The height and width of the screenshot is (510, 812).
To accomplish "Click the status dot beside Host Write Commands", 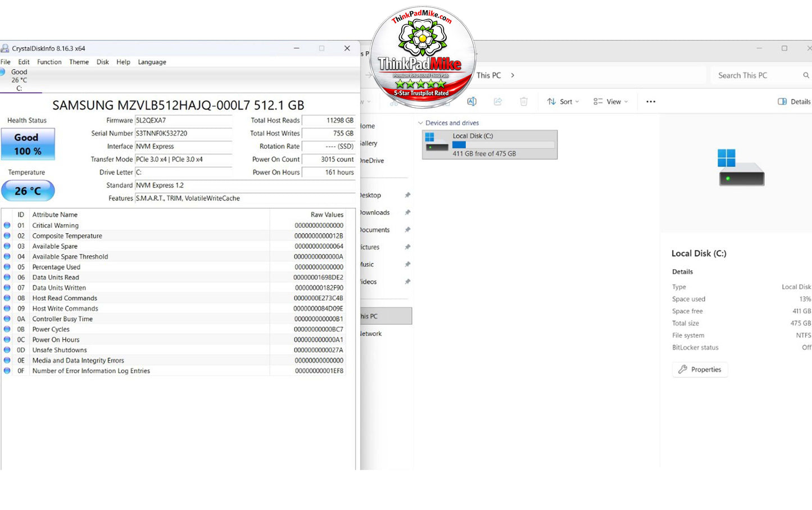I will click(x=7, y=308).
